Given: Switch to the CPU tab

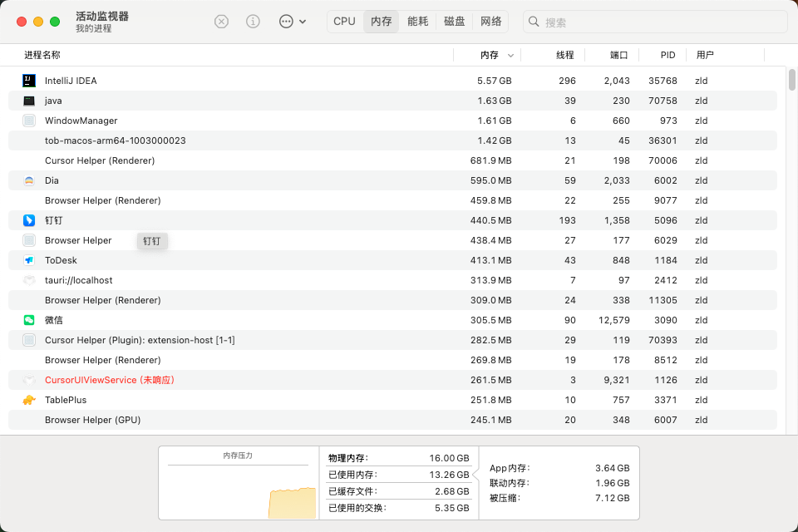Looking at the screenshot, I should coord(344,22).
